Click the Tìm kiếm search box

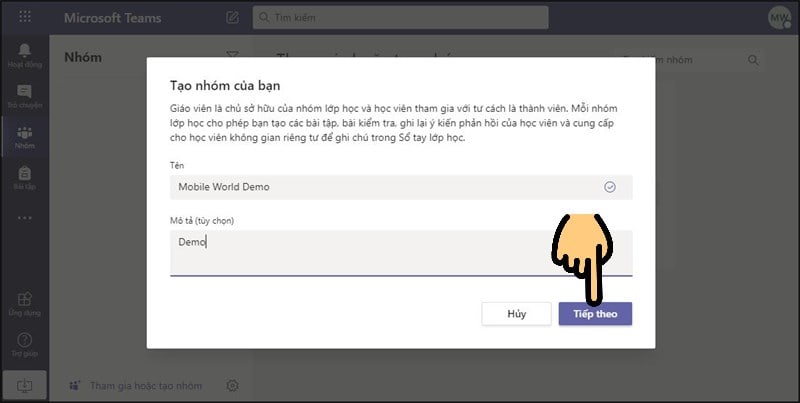click(401, 17)
